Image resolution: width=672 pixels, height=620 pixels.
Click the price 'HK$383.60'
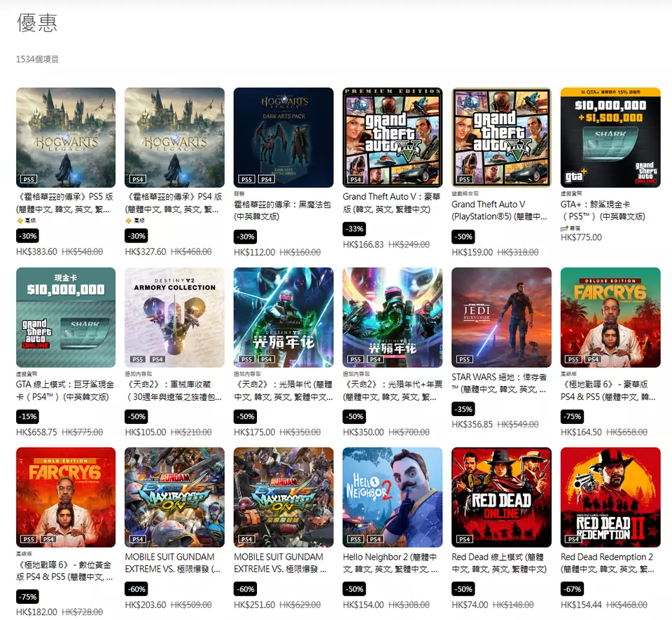tap(36, 252)
